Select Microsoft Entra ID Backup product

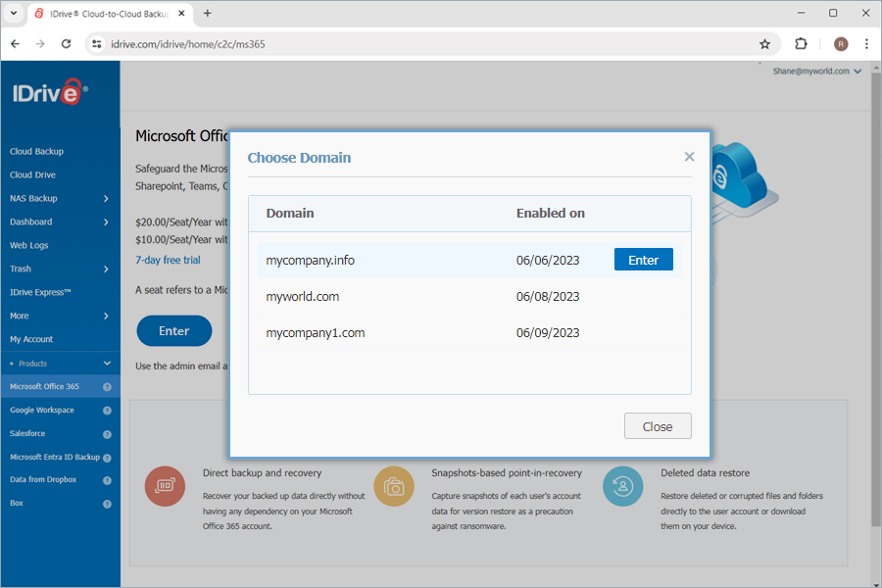point(55,457)
